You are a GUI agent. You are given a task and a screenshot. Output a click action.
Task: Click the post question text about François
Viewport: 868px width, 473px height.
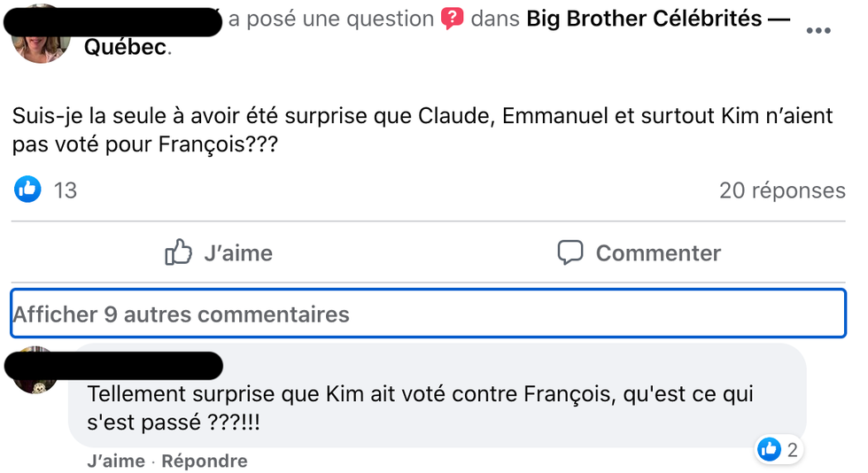pos(423,129)
